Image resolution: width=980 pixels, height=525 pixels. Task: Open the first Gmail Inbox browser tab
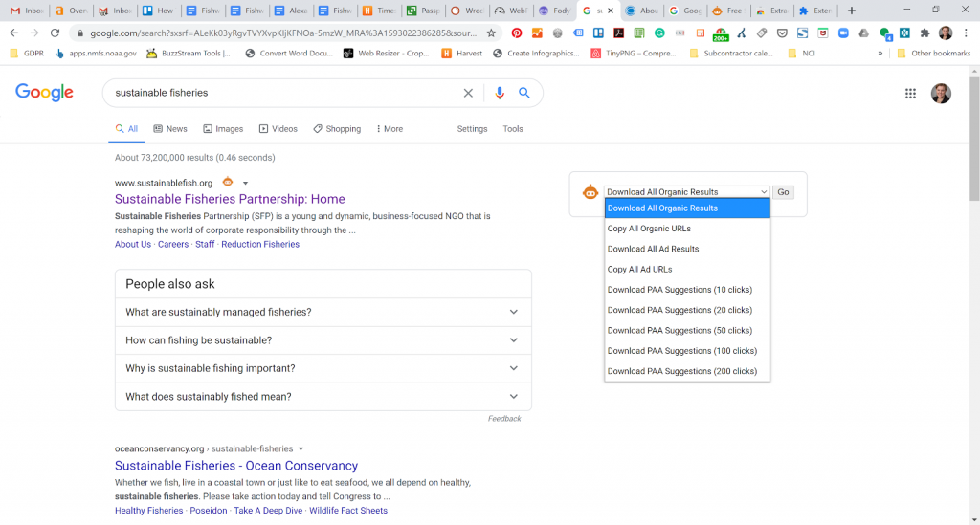click(26, 11)
